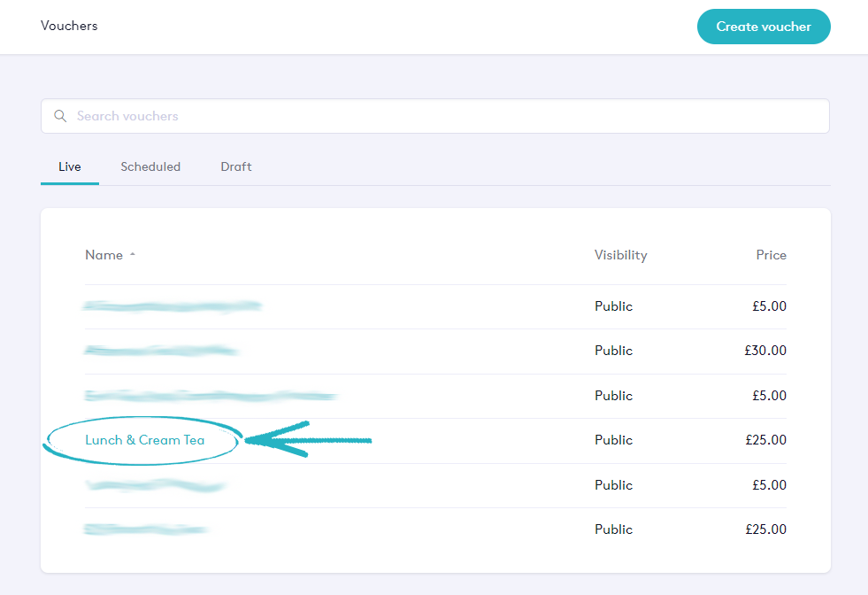The width and height of the screenshot is (868, 595).
Task: Click the Name column header
Action: 104,255
